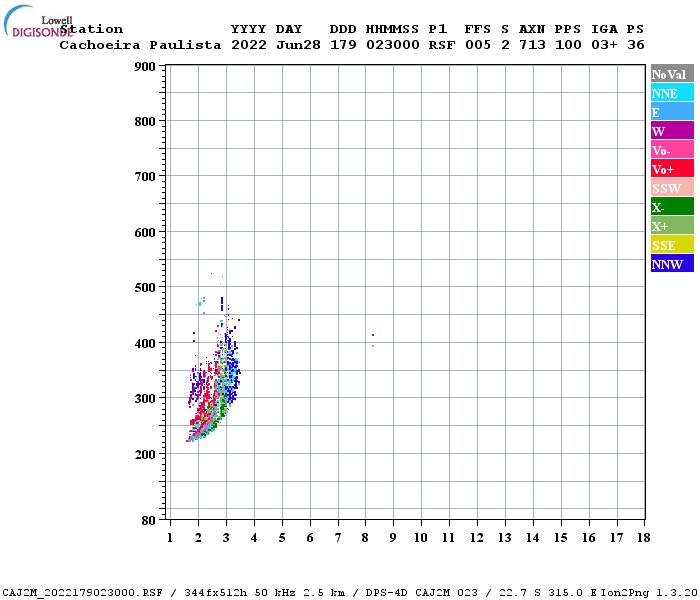Viewport: 700px width, 600px height.
Task: Select the blue NNW legend swatch
Action: tap(672, 263)
